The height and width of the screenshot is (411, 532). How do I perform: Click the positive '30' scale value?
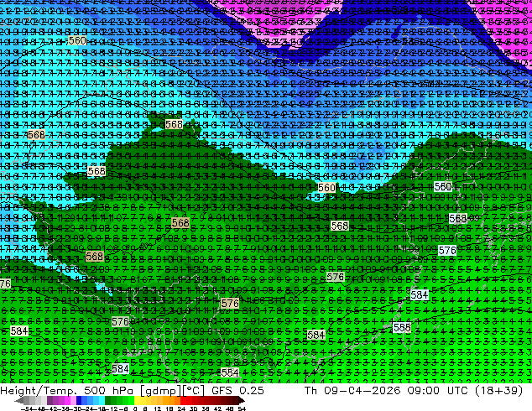pyautogui.click(x=193, y=409)
